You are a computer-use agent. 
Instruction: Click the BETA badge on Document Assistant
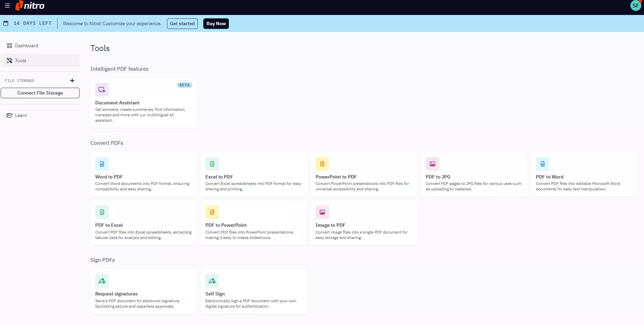[184, 85]
